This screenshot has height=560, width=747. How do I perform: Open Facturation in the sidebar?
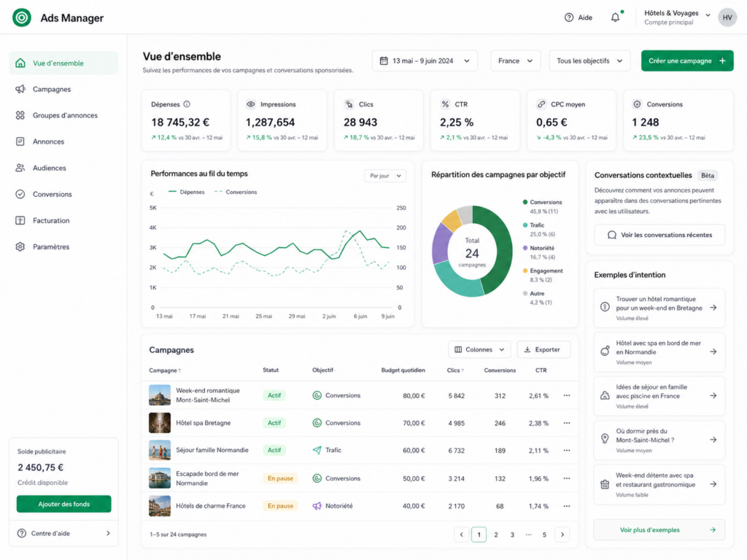pyautogui.click(x=64, y=220)
